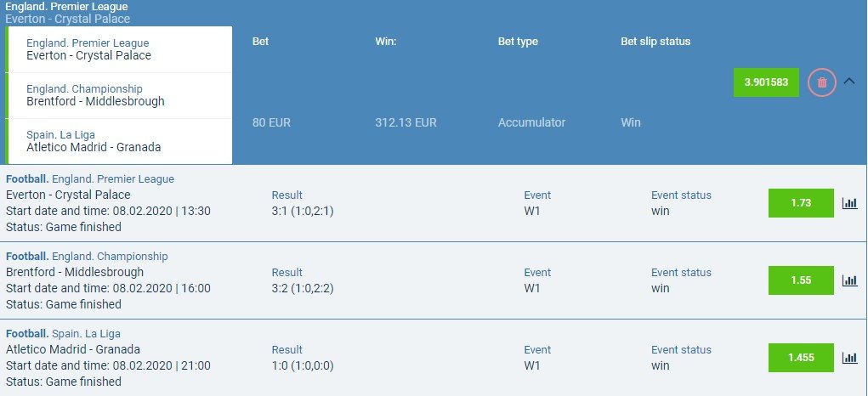Image resolution: width=868 pixels, height=396 pixels.
Task: Delete bet slip with trash icon
Action: point(821,82)
